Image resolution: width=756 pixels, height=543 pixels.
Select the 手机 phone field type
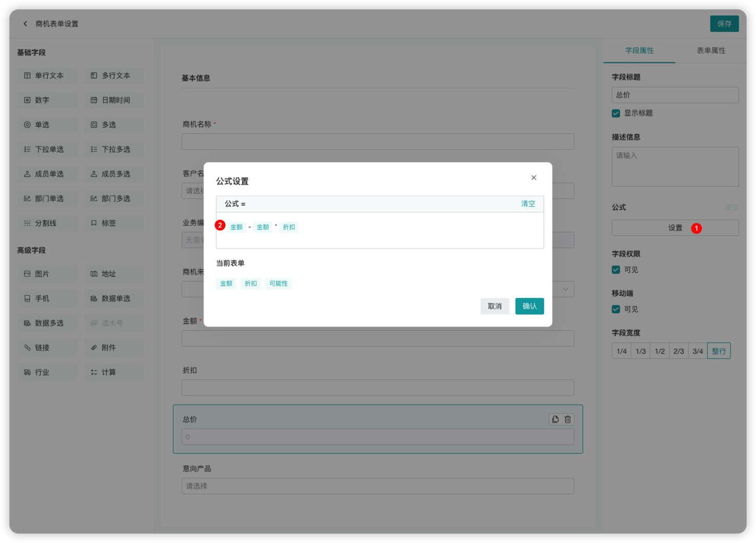coord(47,298)
